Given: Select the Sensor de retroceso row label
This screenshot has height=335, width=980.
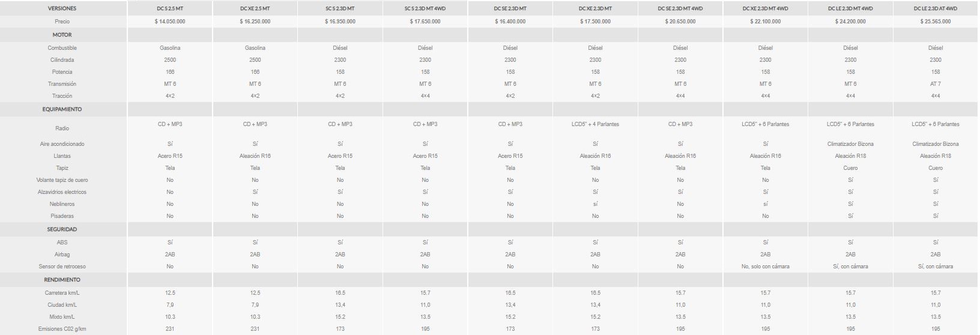Looking at the screenshot, I should point(62,267).
